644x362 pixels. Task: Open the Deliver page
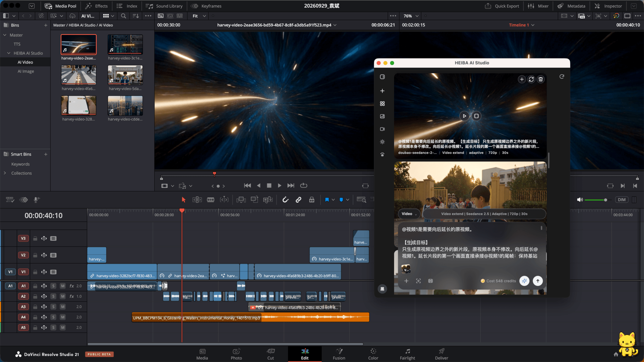pyautogui.click(x=441, y=354)
